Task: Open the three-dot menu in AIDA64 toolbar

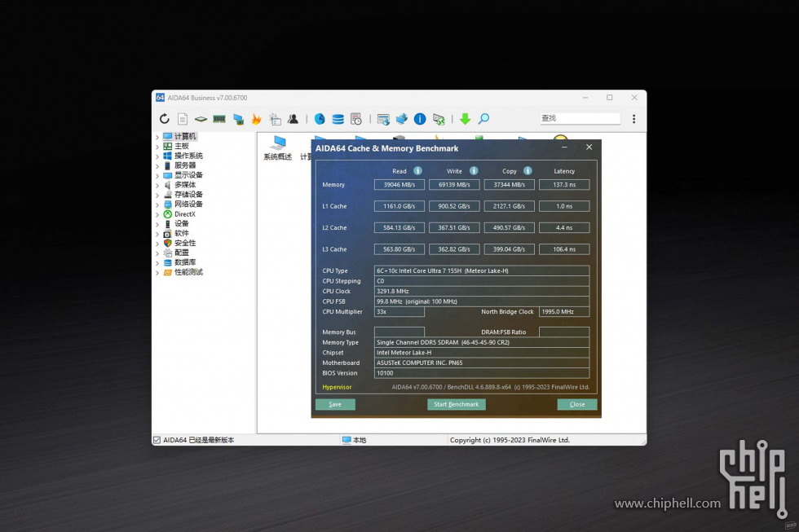Action: click(x=634, y=119)
